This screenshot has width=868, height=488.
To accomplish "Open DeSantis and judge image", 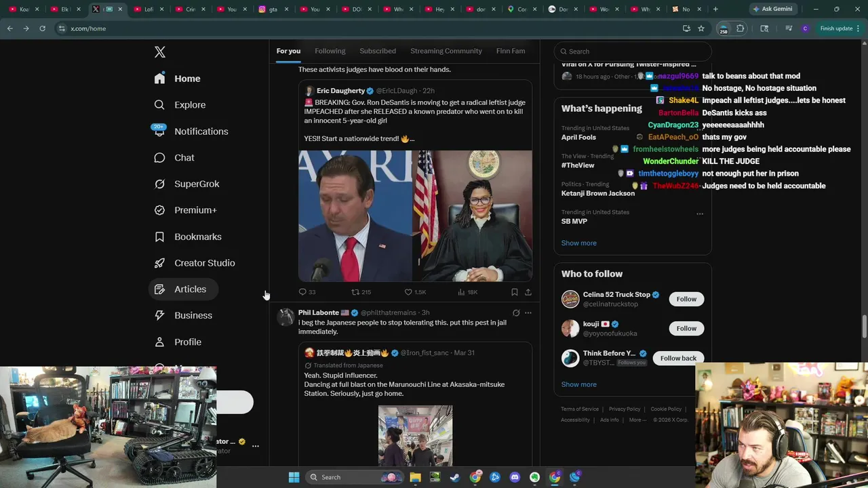I will pyautogui.click(x=415, y=216).
